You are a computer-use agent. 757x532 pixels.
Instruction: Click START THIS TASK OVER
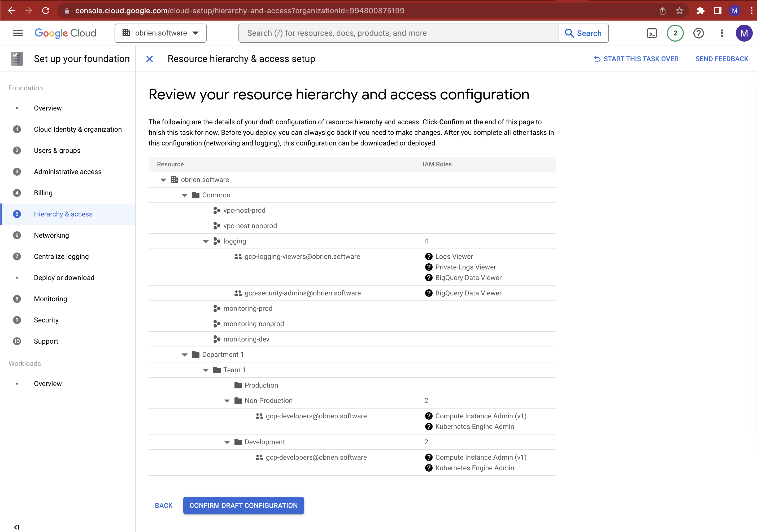pos(637,59)
